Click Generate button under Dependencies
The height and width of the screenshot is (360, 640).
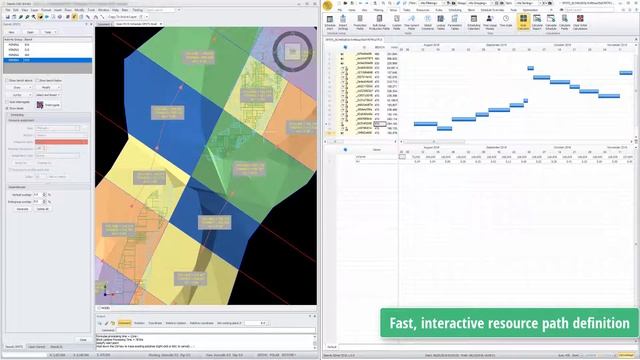click(x=22, y=209)
